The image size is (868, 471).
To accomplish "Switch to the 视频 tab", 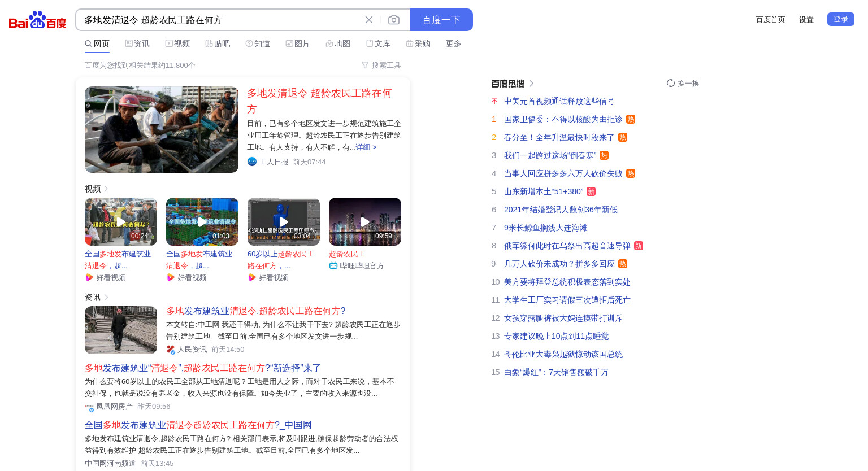I will pos(177,43).
